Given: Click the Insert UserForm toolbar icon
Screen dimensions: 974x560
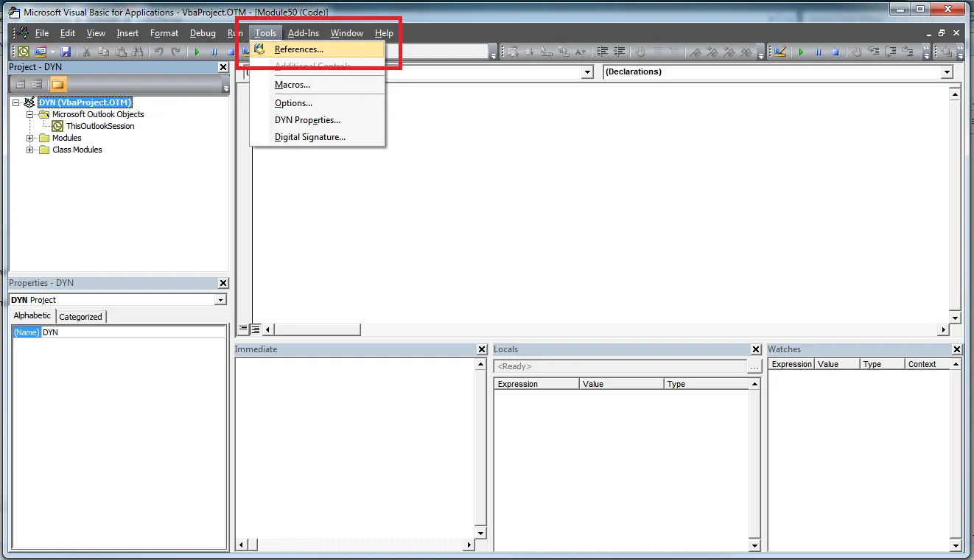Looking at the screenshot, I should click(40, 52).
